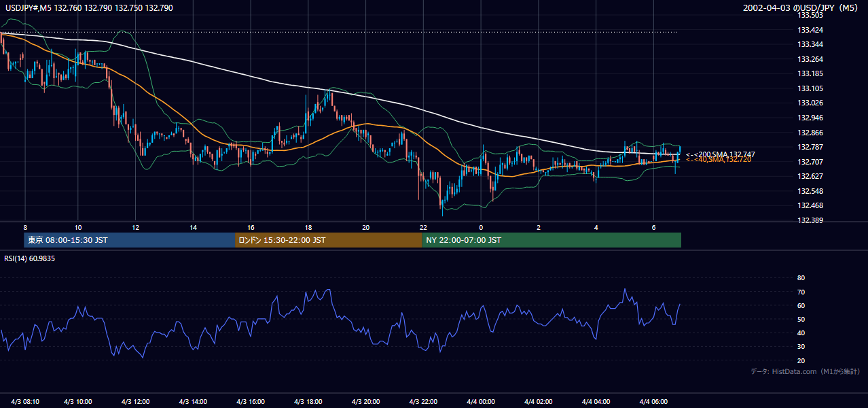This screenshot has height=408, width=868.
Task: Click the '2002-04-03 のUSD/JPY (M5)' chart title
Action: pyautogui.click(x=801, y=7)
